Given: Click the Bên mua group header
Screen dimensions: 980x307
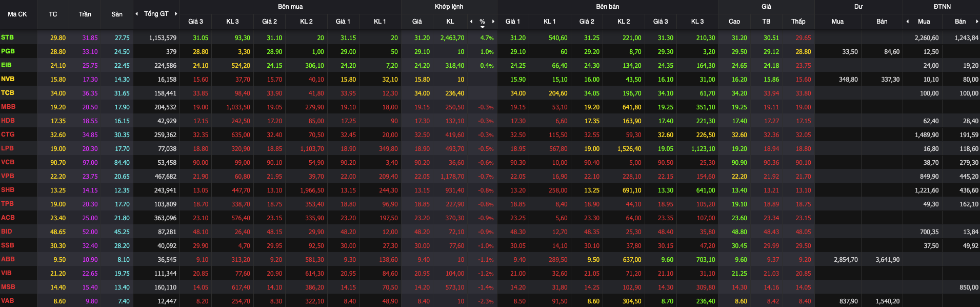Looking at the screenshot, I should [x=290, y=7].
